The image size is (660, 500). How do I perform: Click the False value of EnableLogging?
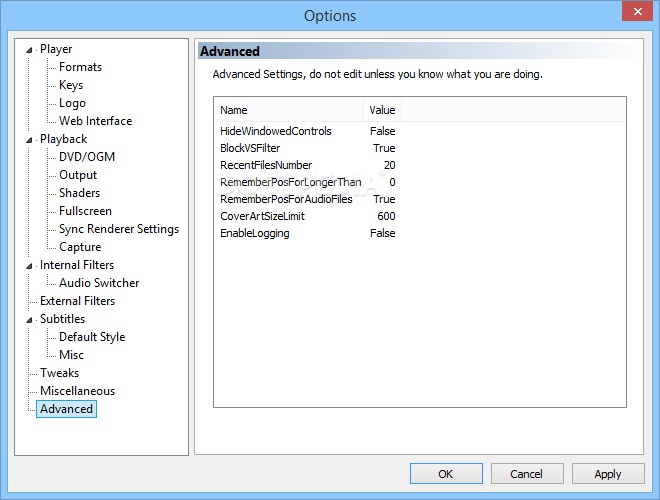383,233
